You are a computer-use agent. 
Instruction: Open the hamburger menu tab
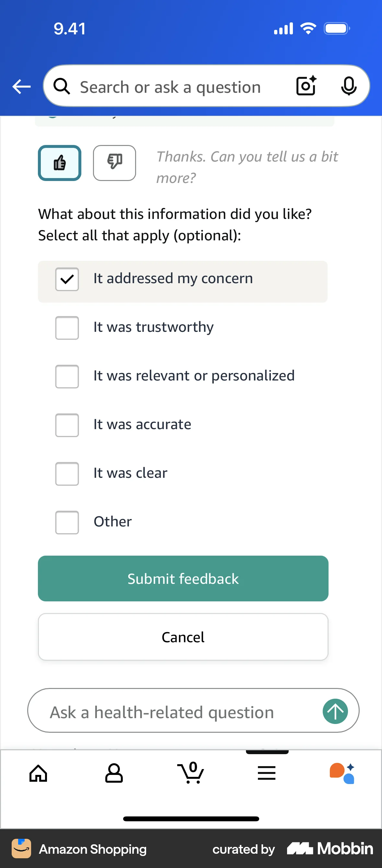click(x=267, y=773)
